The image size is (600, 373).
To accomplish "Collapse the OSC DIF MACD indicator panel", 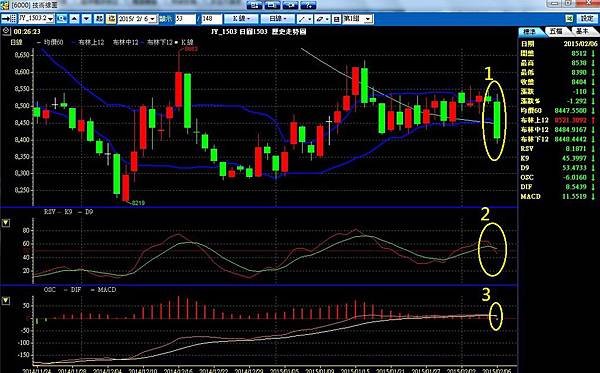I will click(6, 301).
